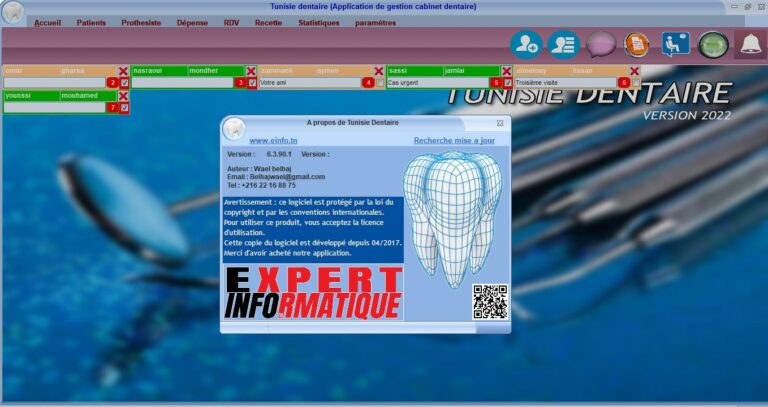768x407 pixels.
Task: Open the Statistiques menu
Action: (x=319, y=23)
